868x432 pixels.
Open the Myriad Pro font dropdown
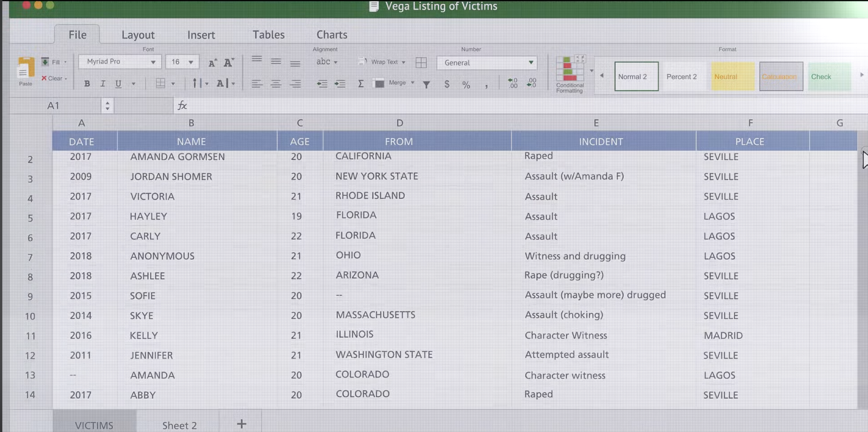(x=153, y=62)
